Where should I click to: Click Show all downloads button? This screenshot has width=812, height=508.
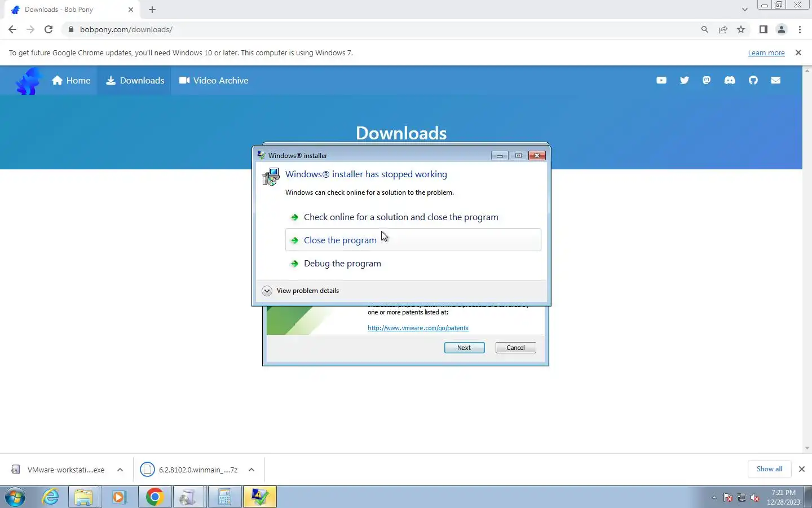click(769, 469)
